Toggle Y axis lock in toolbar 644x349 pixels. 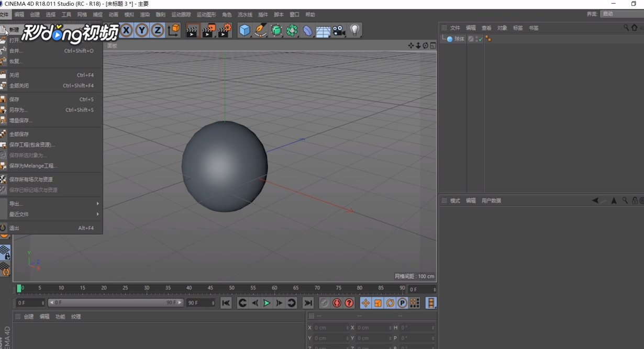click(142, 30)
